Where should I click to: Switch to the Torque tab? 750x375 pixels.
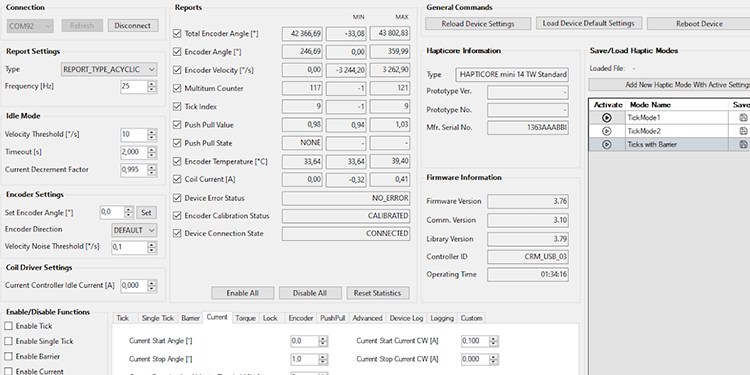tap(245, 318)
